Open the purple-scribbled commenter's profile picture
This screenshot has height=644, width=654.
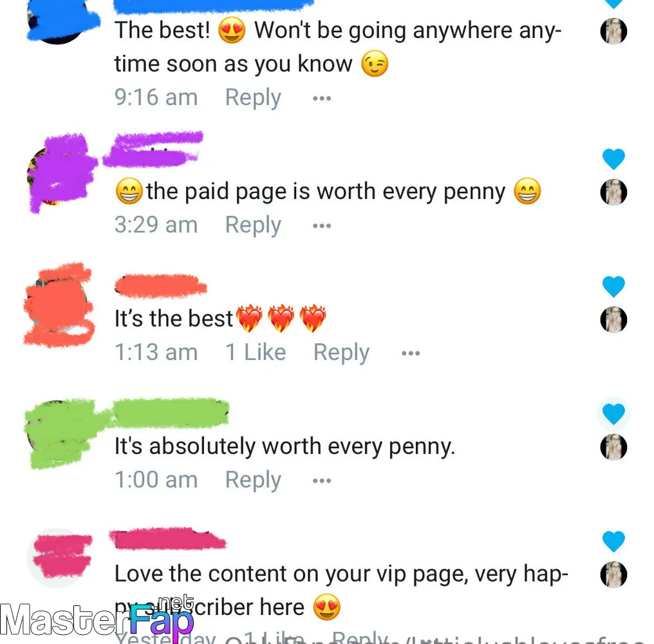pyautogui.click(x=59, y=173)
